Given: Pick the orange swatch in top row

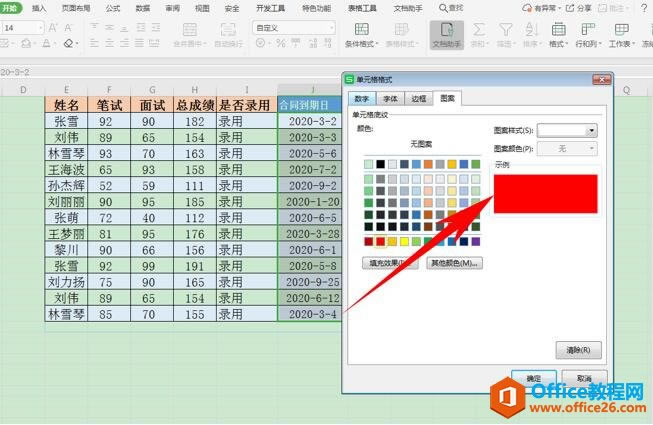Looking at the screenshot, I should [x=428, y=164].
